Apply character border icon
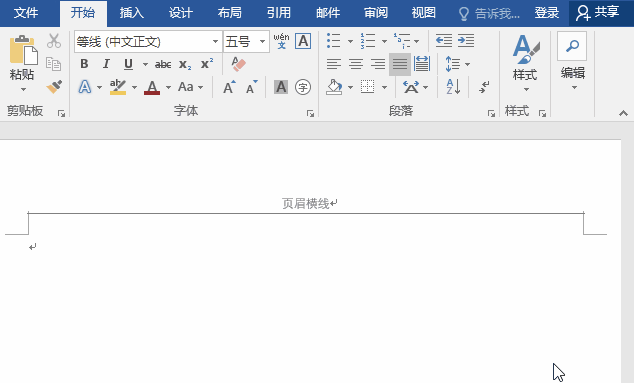 tap(303, 41)
